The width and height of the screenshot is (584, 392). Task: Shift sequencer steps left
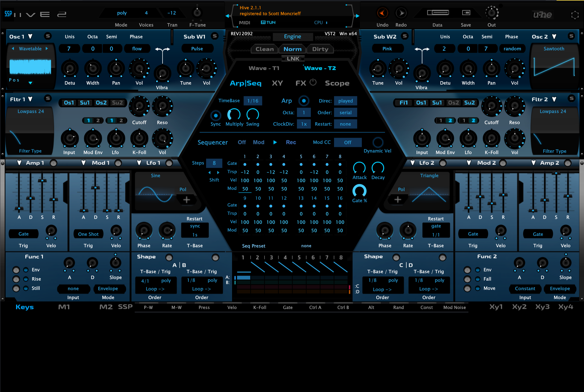tap(209, 173)
